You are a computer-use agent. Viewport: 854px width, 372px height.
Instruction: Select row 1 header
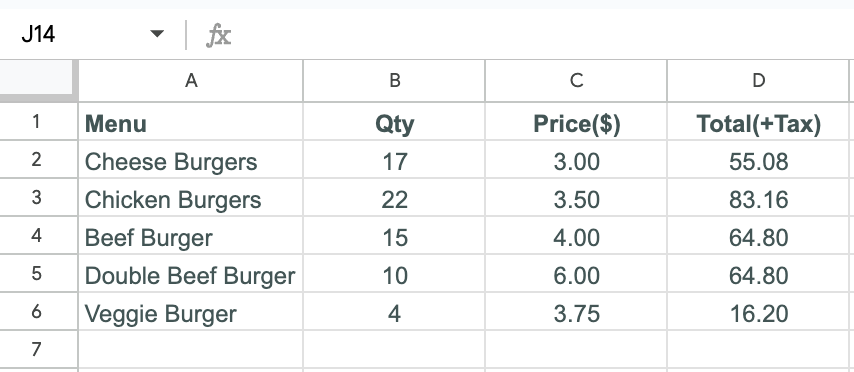38,121
